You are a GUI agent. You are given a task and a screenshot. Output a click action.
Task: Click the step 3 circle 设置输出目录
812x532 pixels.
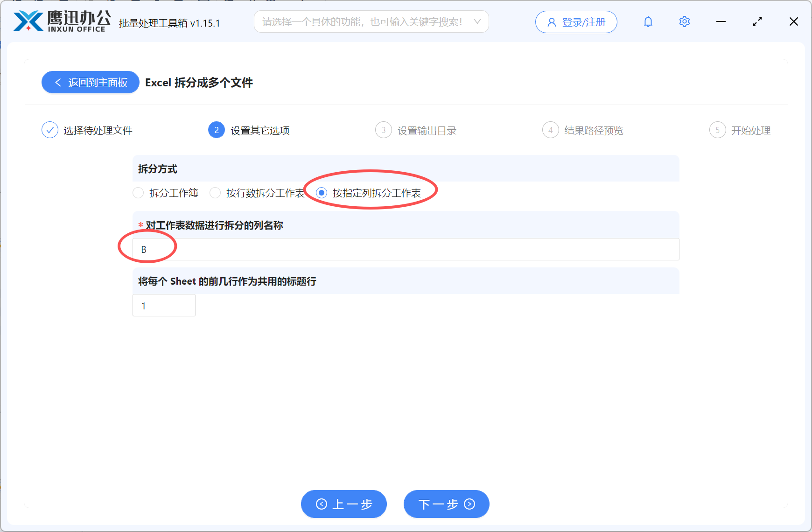point(383,130)
